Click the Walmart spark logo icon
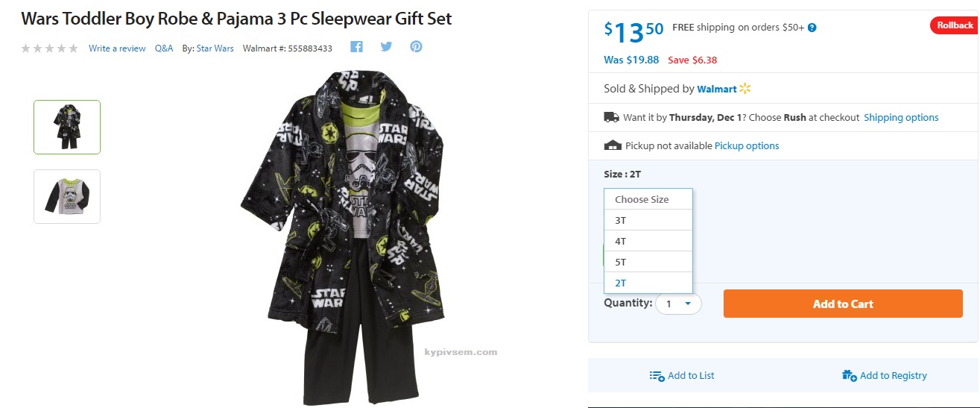 745,89
